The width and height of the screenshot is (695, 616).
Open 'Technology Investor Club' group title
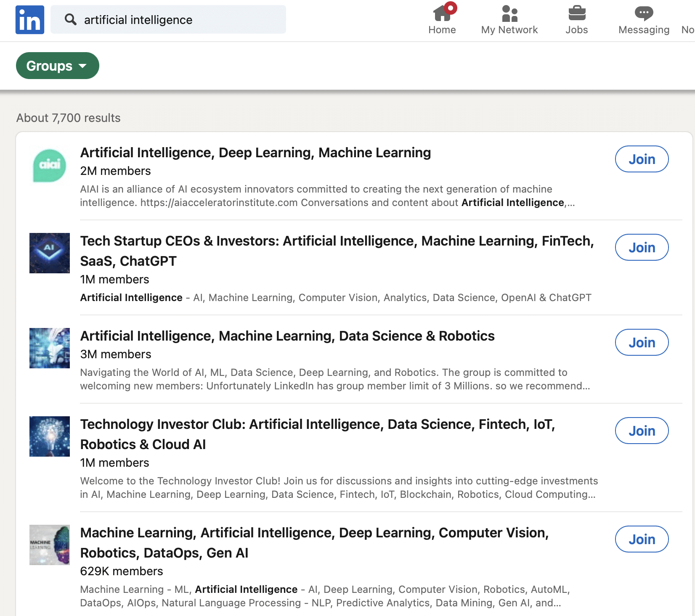pos(318,434)
